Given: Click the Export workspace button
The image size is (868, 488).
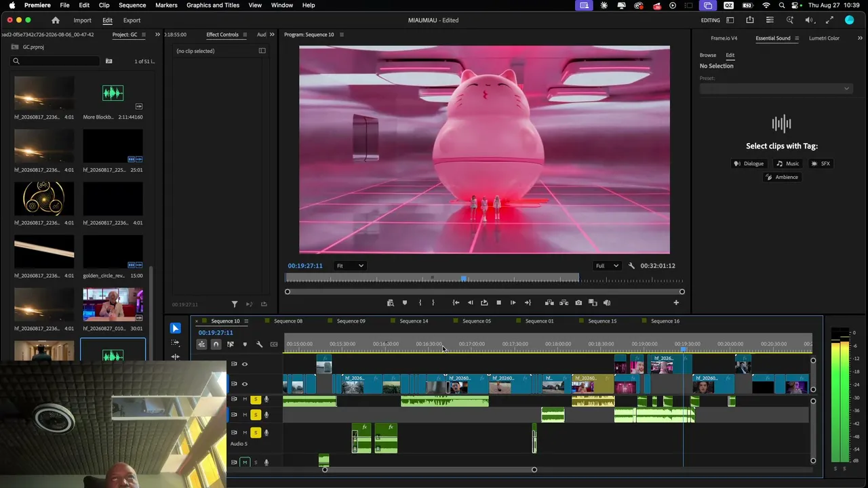Looking at the screenshot, I should pos(132,20).
